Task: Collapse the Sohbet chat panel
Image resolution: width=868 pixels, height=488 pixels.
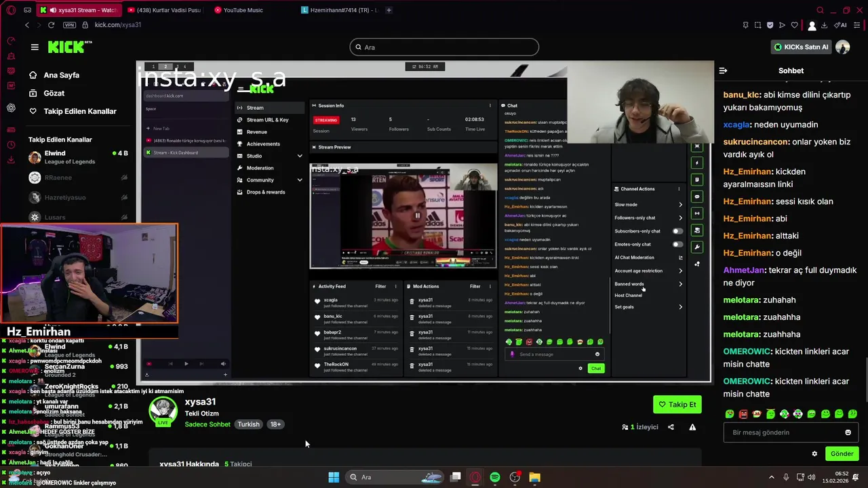Action: point(723,70)
